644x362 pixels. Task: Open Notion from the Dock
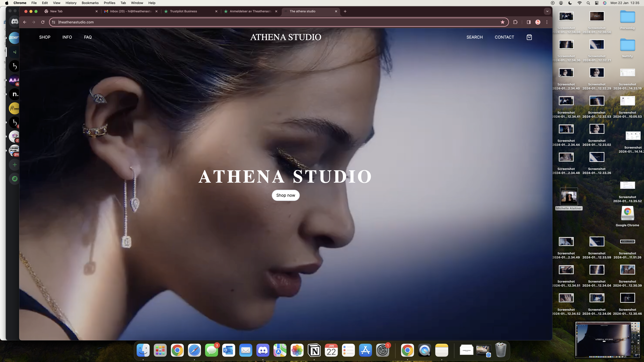[x=314, y=350]
